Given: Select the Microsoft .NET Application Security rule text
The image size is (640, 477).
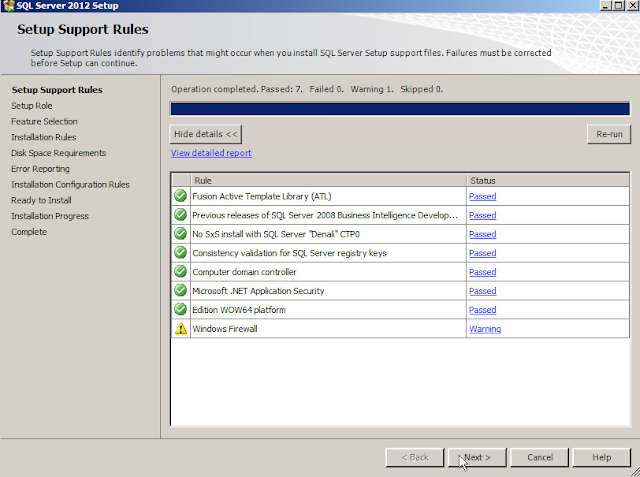Looking at the screenshot, I should pos(258,291).
